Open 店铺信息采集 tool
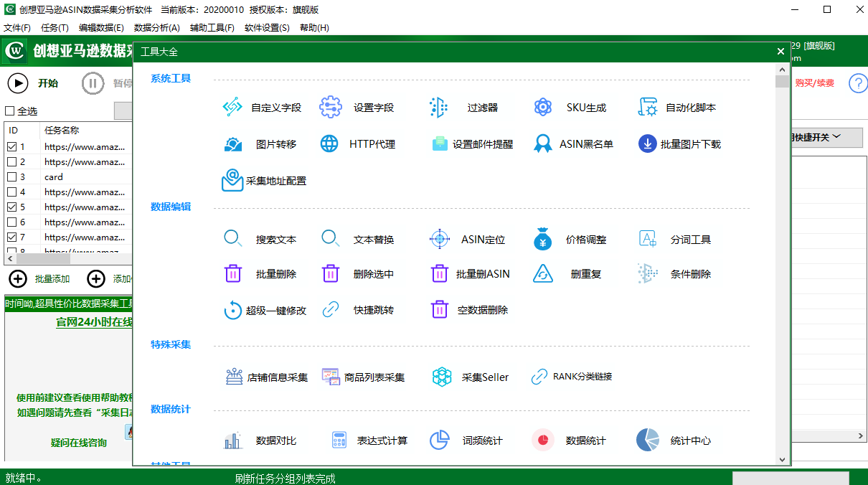Image resolution: width=868 pixels, height=485 pixels. coord(265,377)
